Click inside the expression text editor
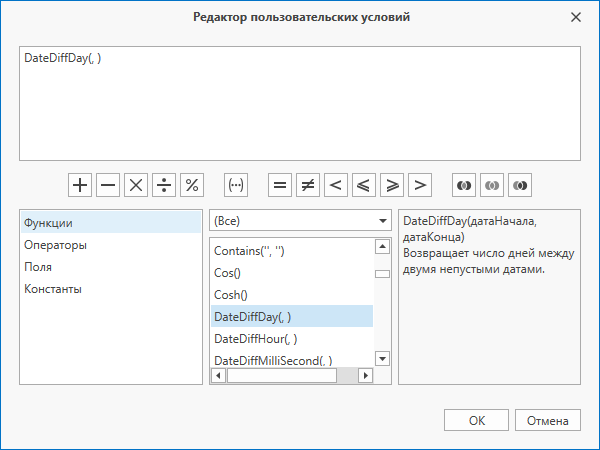The image size is (600, 450). (300, 103)
